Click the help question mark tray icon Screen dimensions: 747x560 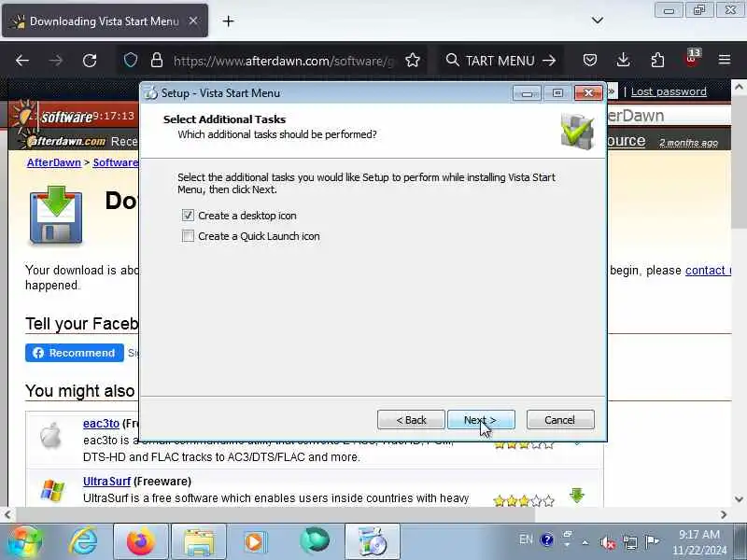click(547, 540)
